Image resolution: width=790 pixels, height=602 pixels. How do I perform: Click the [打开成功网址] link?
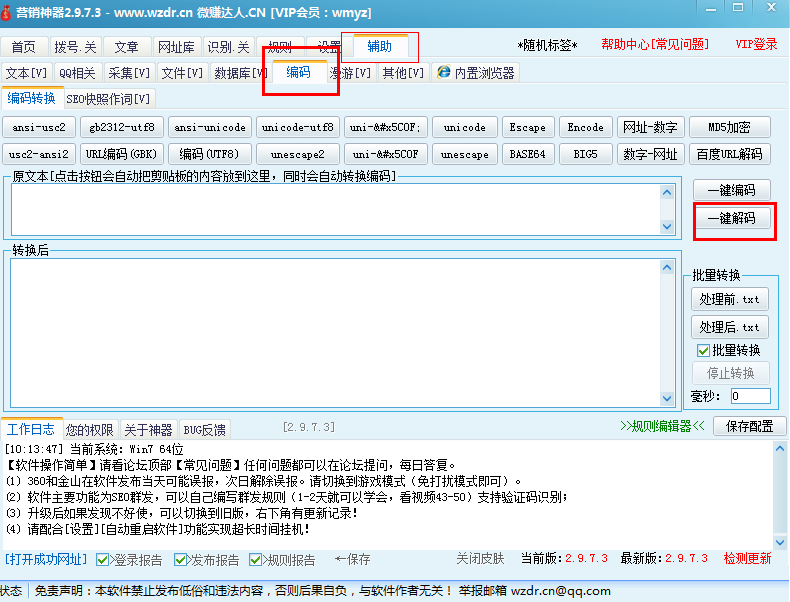click(x=46, y=559)
